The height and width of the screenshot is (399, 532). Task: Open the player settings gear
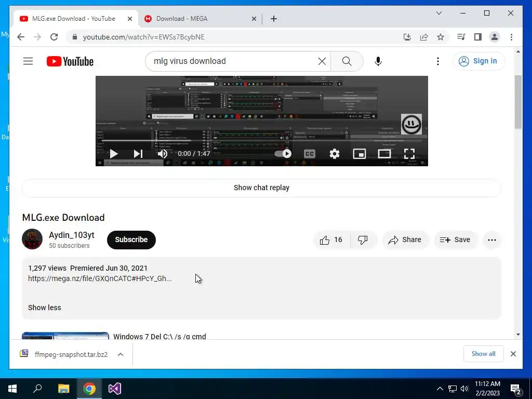click(x=335, y=154)
